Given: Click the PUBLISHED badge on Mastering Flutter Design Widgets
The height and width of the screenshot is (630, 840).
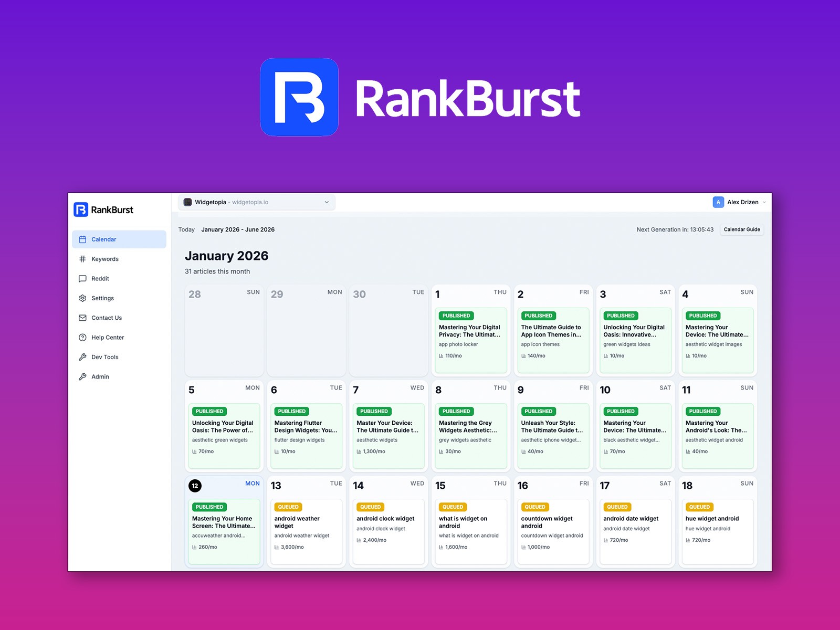Looking at the screenshot, I should (x=291, y=411).
